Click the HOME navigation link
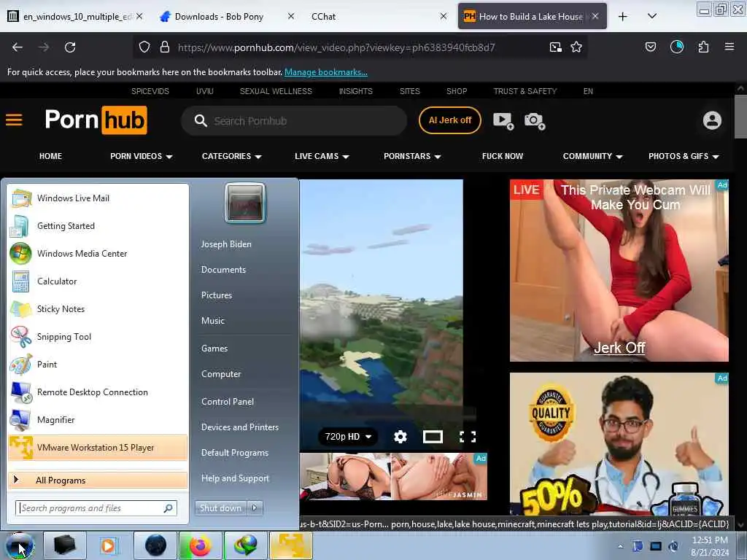 tap(50, 156)
